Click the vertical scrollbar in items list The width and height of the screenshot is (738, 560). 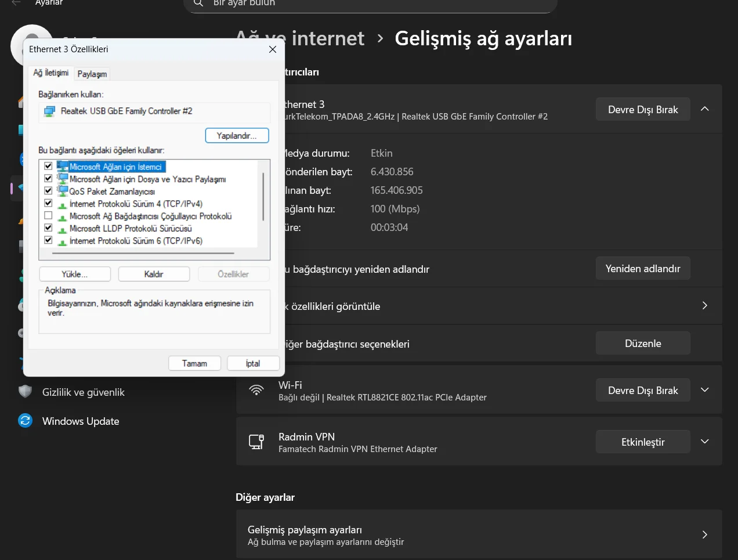pos(263,196)
